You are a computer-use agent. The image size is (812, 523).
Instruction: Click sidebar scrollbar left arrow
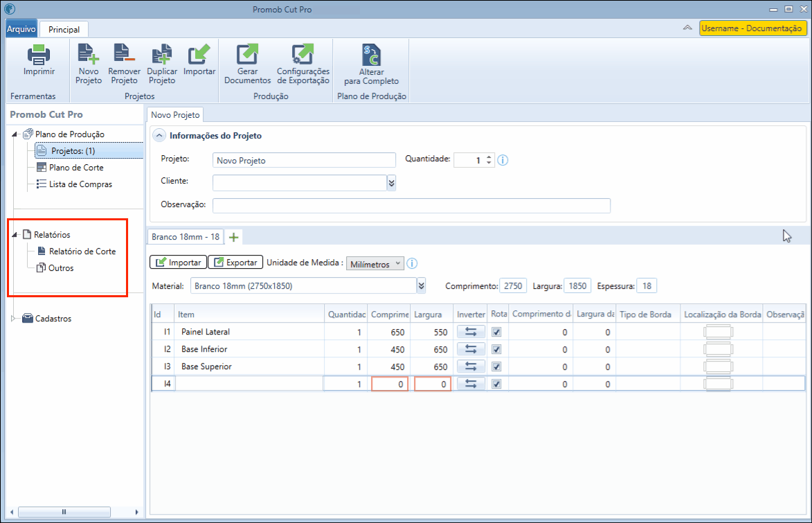point(11,512)
